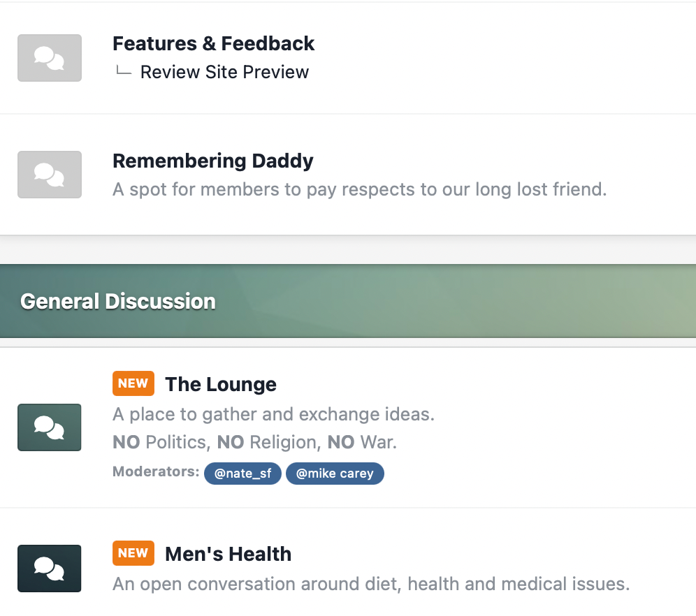Screen dimensions: 696x616
Task: Click the 'NO Politics, NO Religion, NO War' line
Action: click(254, 442)
